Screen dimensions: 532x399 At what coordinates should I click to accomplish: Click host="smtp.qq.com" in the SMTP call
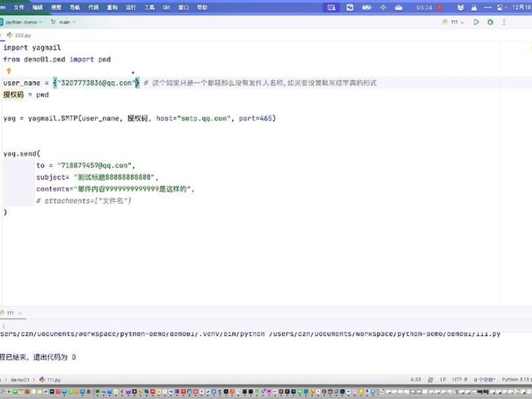(194, 118)
